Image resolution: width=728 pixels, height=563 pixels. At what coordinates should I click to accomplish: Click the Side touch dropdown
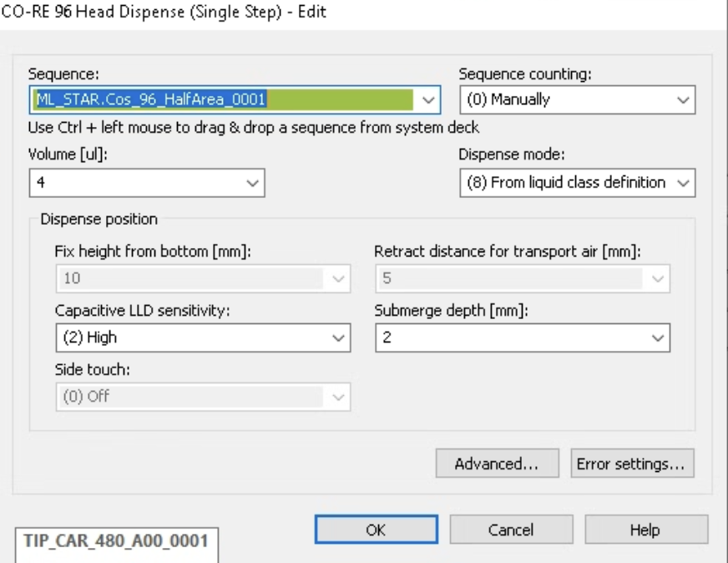tap(203, 397)
